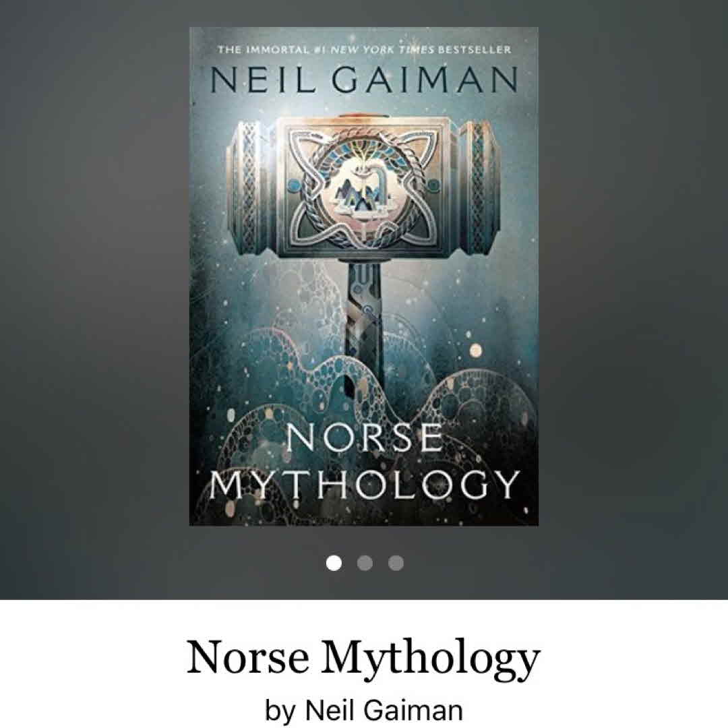Select the first white carousel dot
Viewport: 728px width, 728px height.
[334, 563]
